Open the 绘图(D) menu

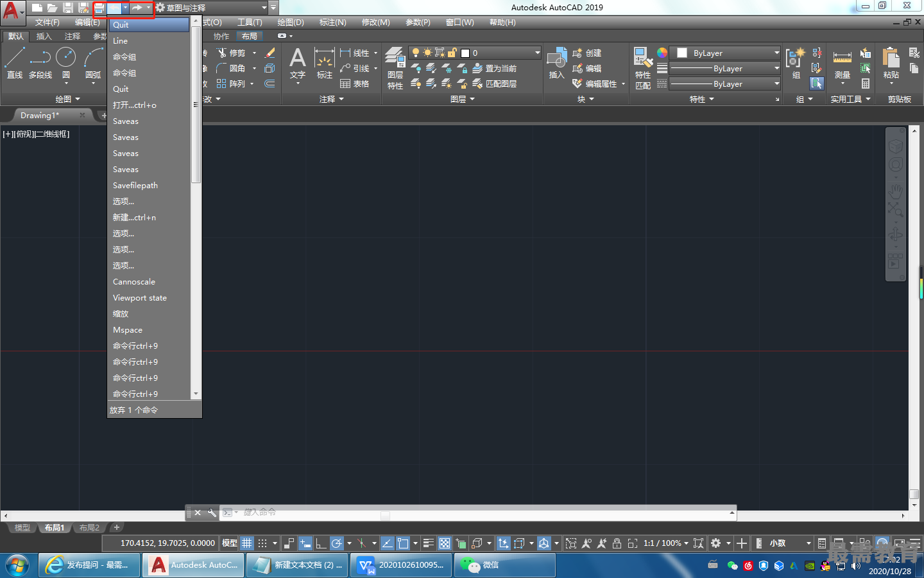[x=291, y=22]
